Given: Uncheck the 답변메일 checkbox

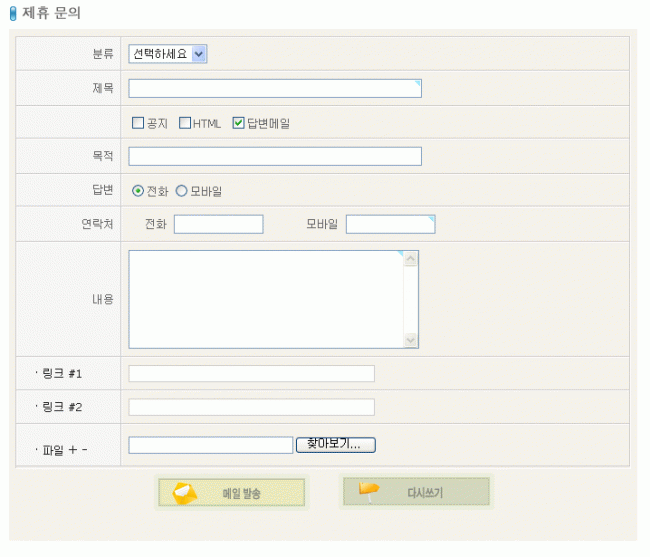Looking at the screenshot, I should 238,123.
